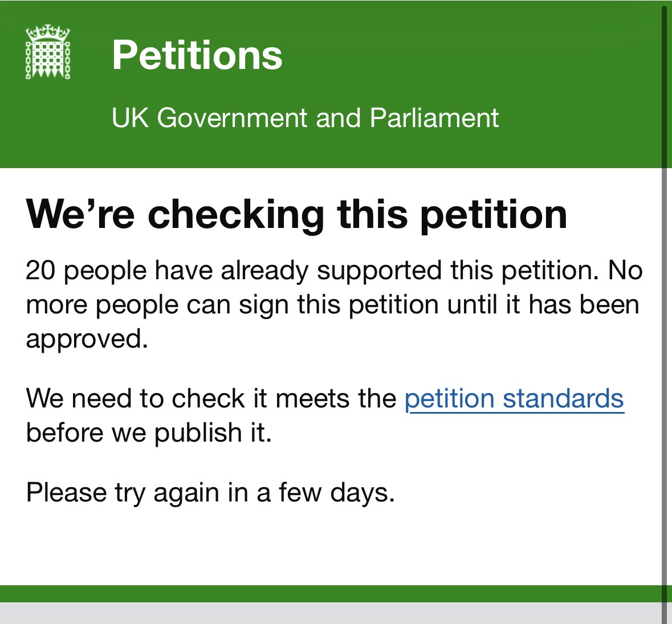Click the word "checking" in the main heading
Screen dimensions: 672x624
coord(237,214)
